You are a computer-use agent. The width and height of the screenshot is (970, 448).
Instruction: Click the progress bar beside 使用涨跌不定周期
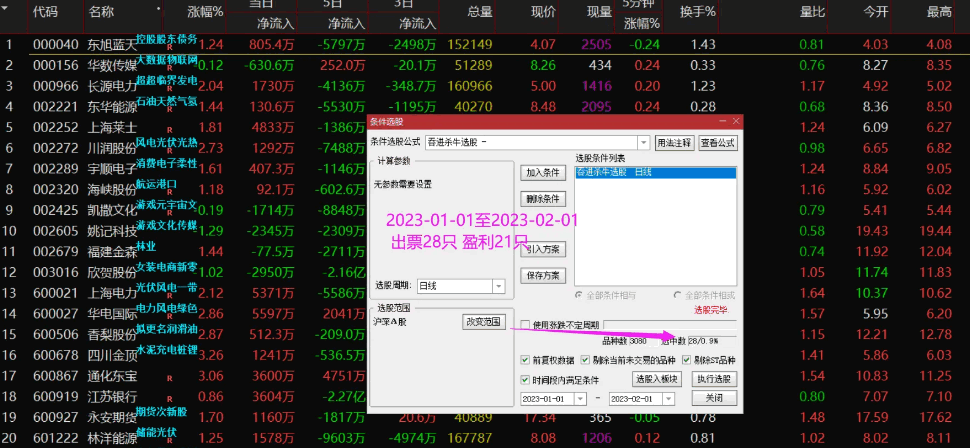tap(670, 325)
